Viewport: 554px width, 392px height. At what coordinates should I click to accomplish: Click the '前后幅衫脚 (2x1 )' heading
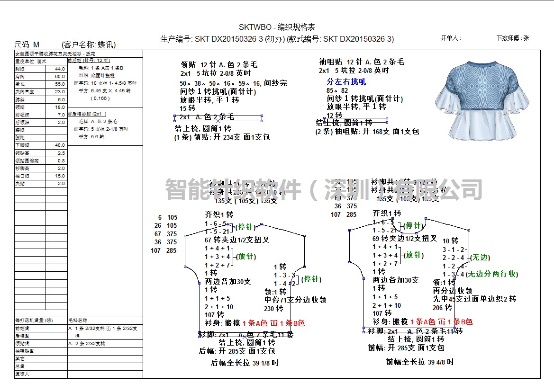pos(87,114)
